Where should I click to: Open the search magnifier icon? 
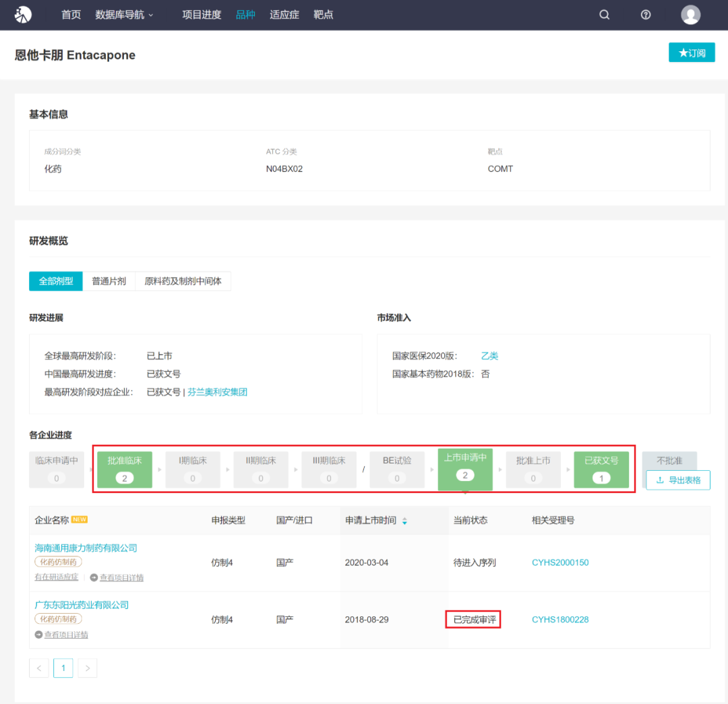[605, 15]
